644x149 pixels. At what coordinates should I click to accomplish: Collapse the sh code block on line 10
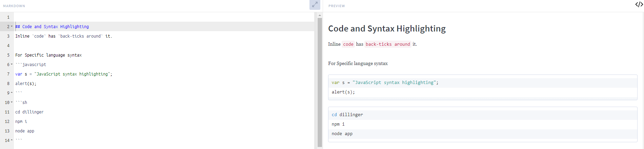point(12,102)
